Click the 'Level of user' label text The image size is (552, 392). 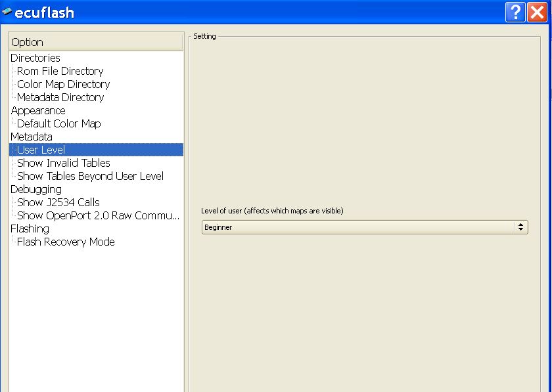pos(272,211)
